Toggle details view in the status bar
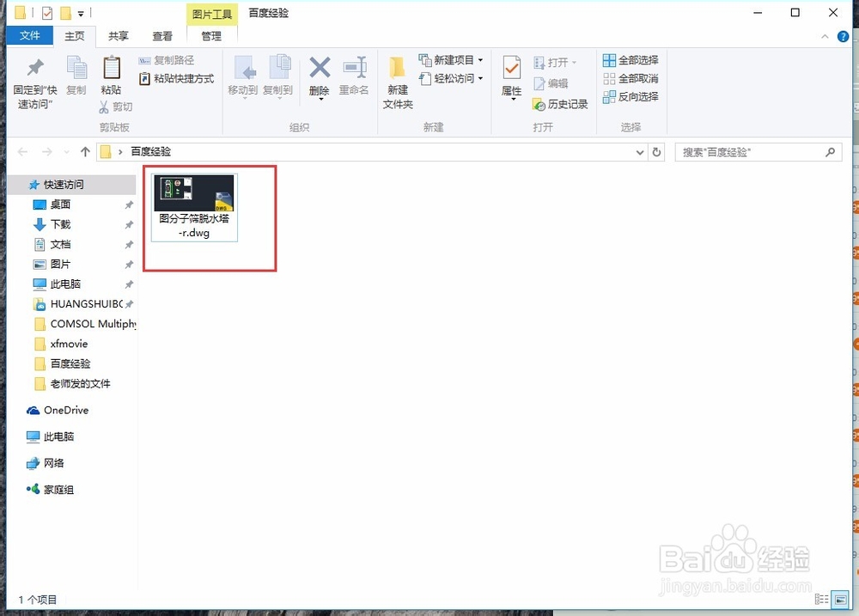 click(x=823, y=600)
